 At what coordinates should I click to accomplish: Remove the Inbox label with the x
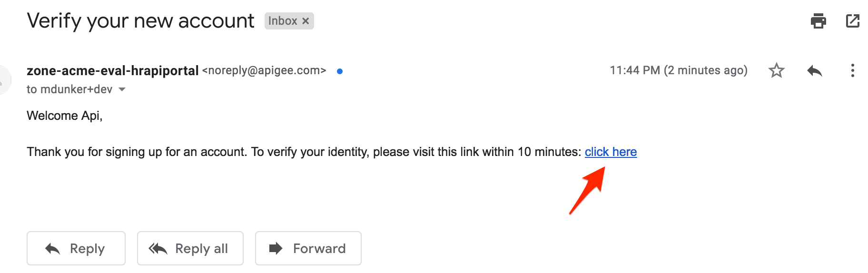306,21
